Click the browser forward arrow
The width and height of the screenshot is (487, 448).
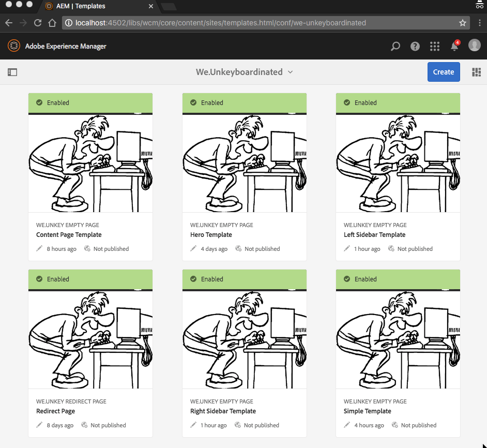(x=23, y=23)
